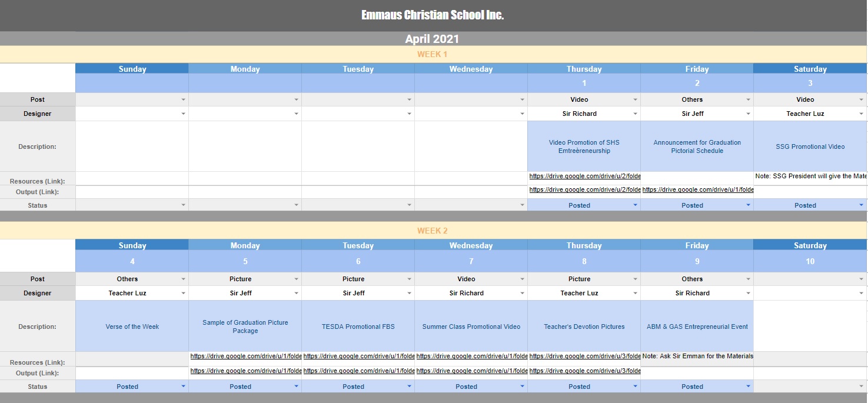Open the Output link for Monday April 5
Viewport: 868px width, 403px height.
(245, 371)
